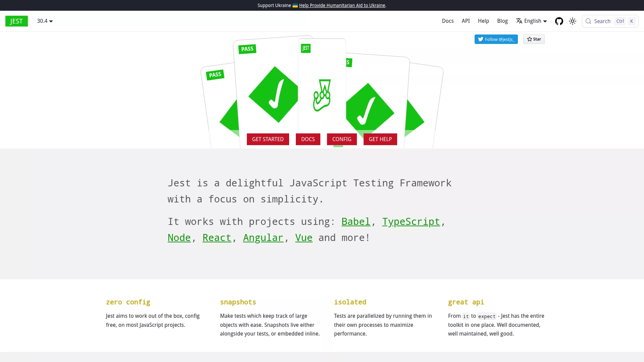
Task: Click the GET STARTED button
Action: 268,139
